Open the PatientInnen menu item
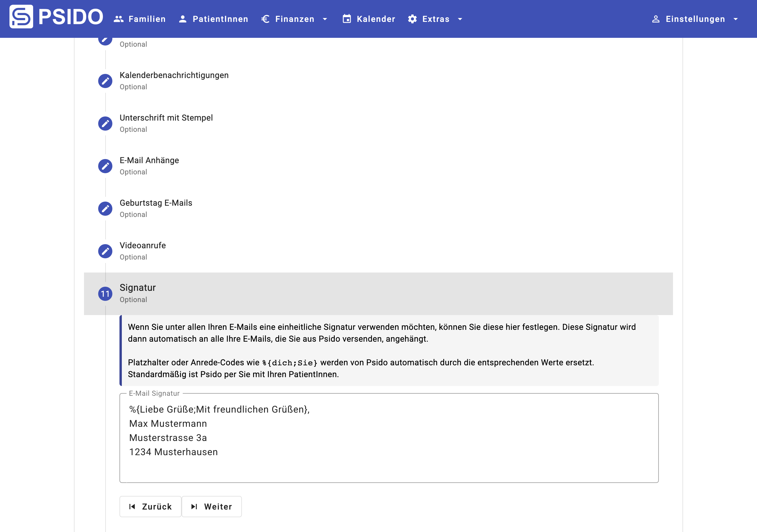 coord(220,19)
